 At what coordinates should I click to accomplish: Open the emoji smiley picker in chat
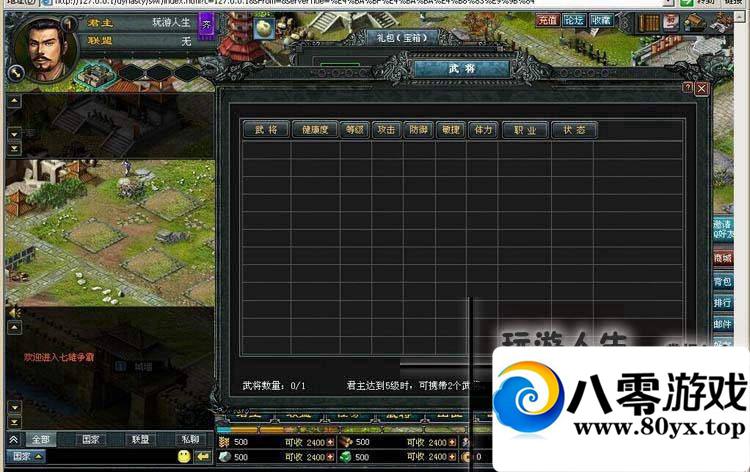coord(184,456)
